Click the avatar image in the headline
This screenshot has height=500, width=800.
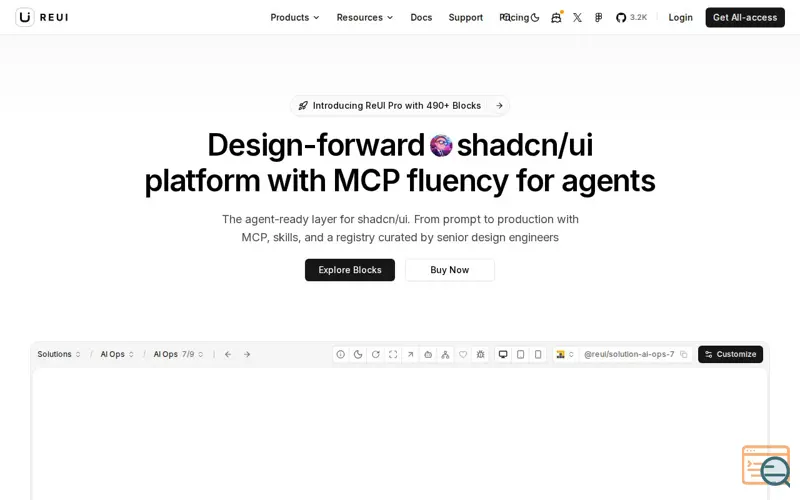coord(441,145)
